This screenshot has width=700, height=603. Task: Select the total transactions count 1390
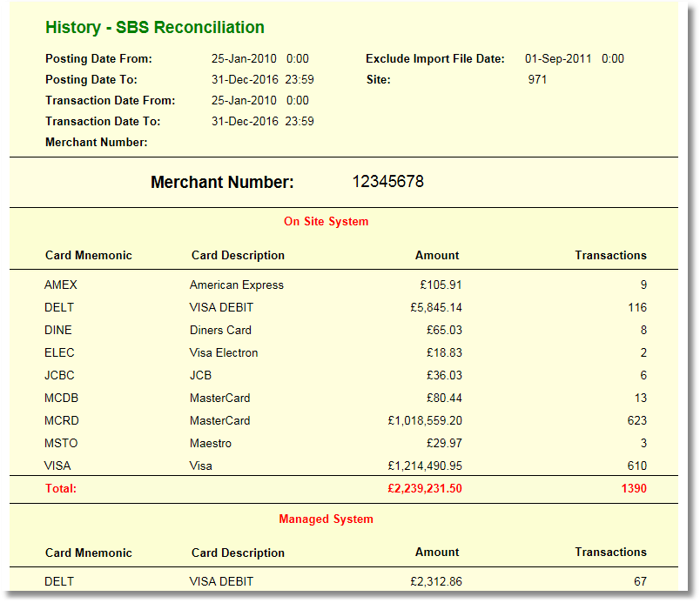click(x=634, y=488)
